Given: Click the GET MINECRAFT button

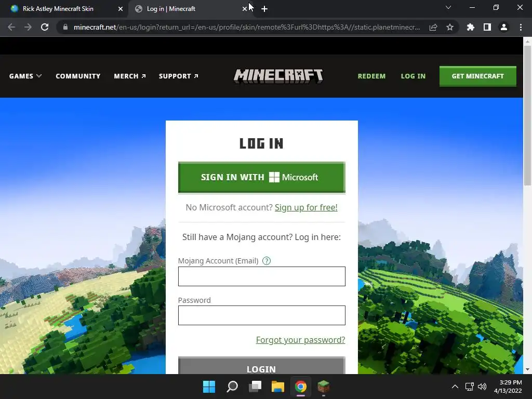Looking at the screenshot, I should coord(478,76).
